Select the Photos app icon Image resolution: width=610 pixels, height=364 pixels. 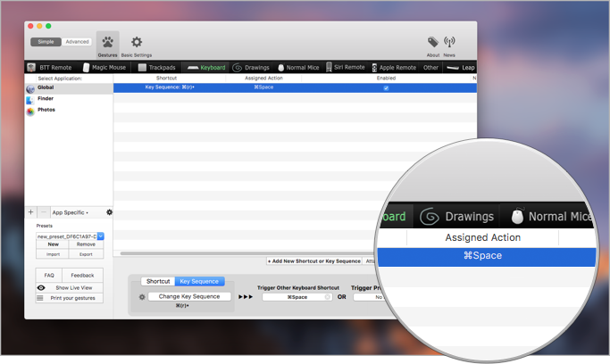(x=30, y=112)
